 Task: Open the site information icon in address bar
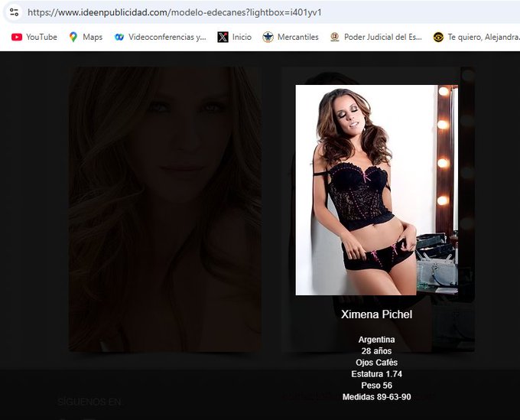(x=14, y=12)
